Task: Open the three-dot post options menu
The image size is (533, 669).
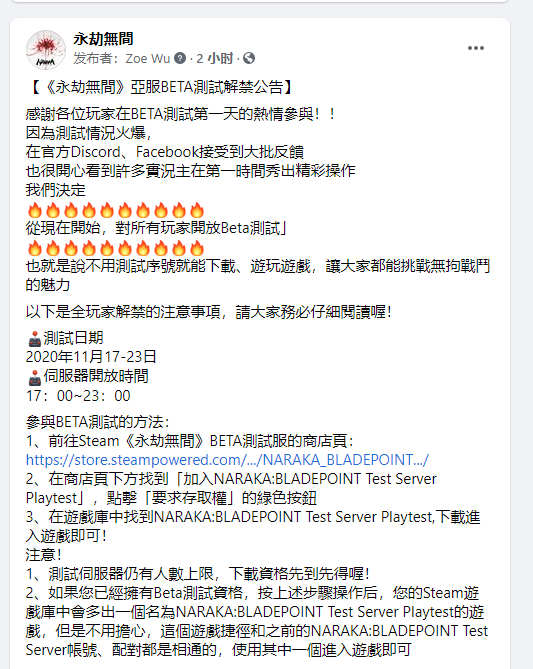Action: pyautogui.click(x=475, y=48)
